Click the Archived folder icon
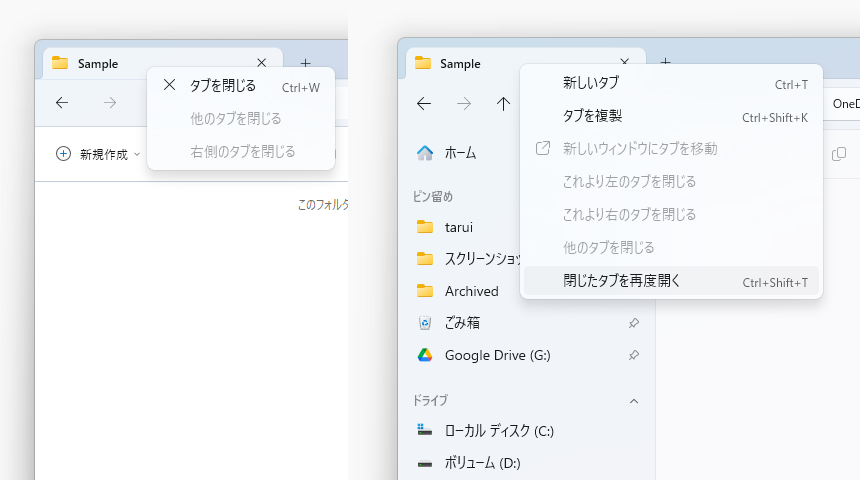The width and height of the screenshot is (860, 480). (x=425, y=290)
